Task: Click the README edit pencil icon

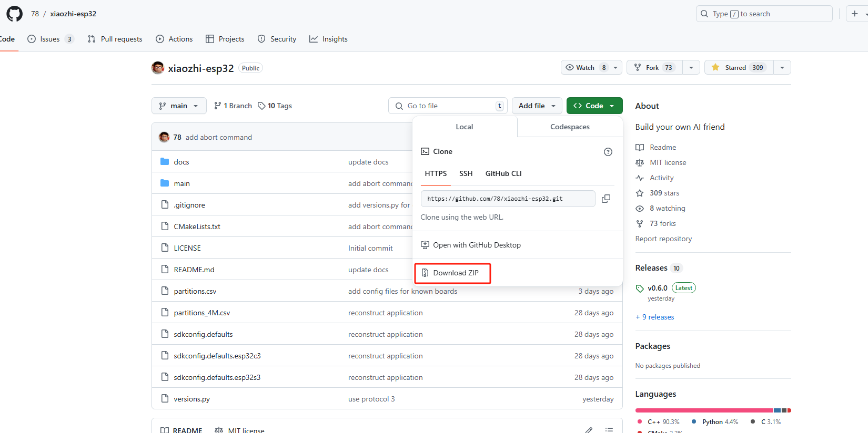Action: tap(589, 430)
